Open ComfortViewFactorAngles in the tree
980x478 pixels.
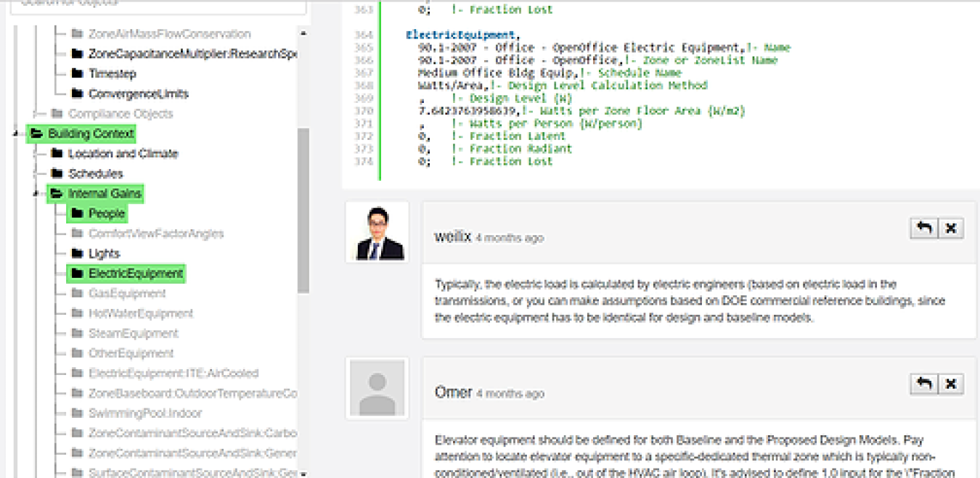tap(156, 234)
